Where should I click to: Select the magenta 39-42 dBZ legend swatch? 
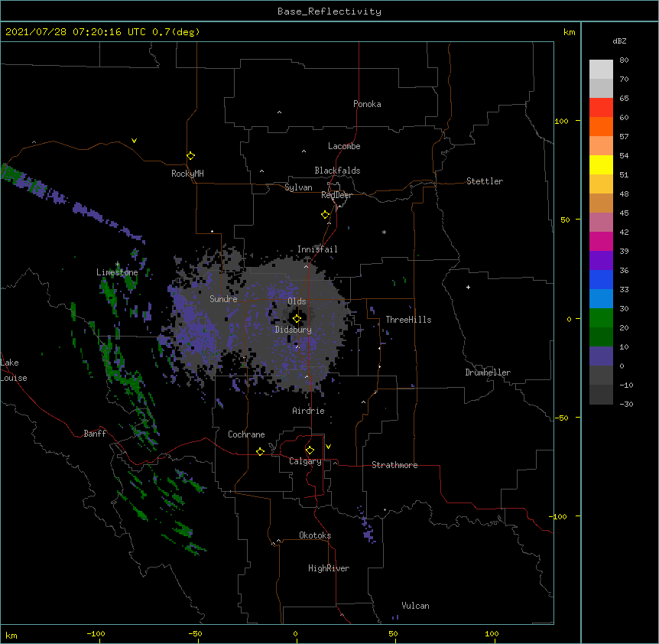(601, 241)
